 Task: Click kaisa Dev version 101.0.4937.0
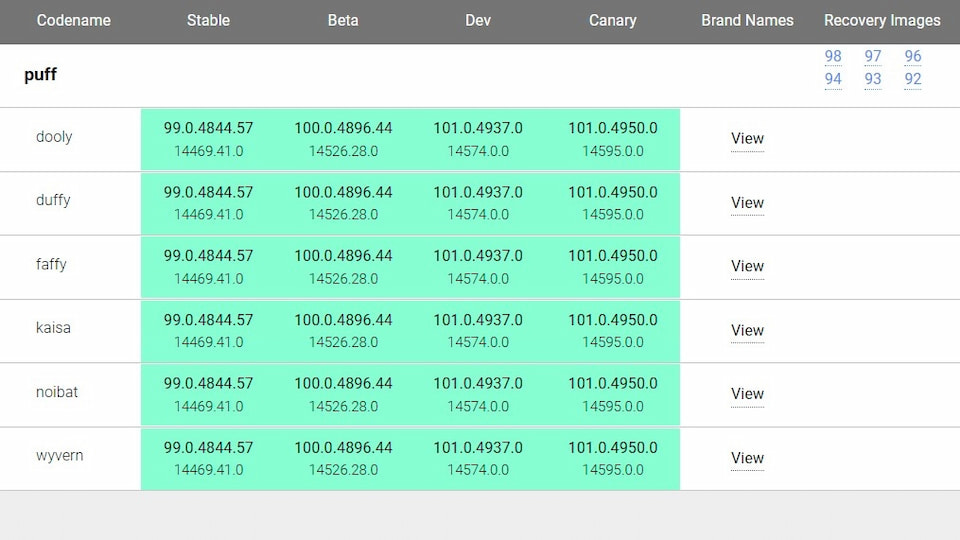coord(478,320)
